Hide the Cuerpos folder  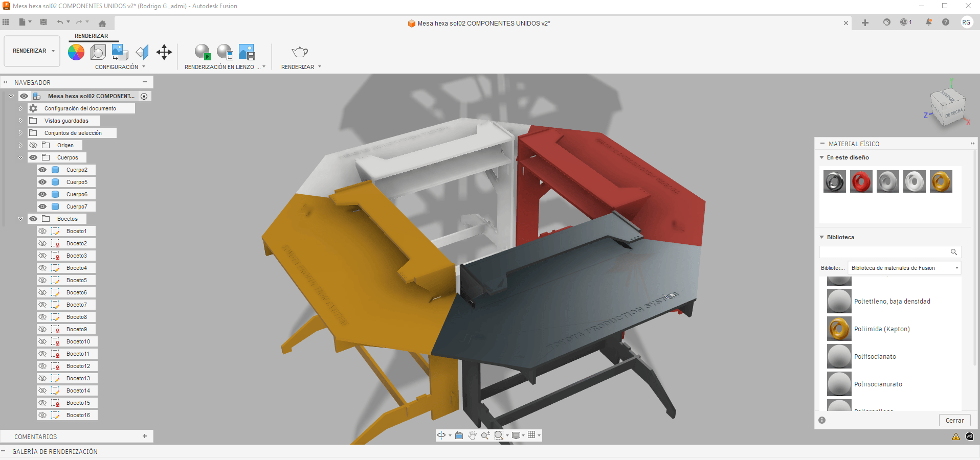point(33,157)
